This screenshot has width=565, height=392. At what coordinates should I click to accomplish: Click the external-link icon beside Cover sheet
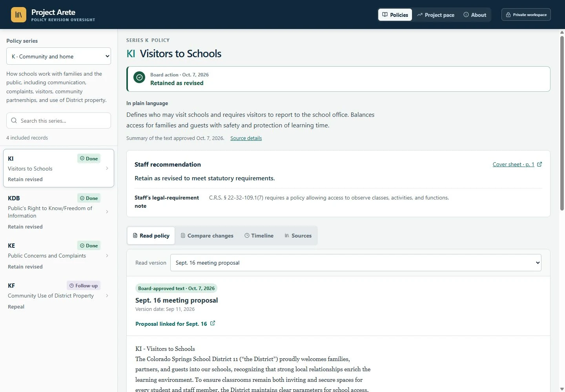pyautogui.click(x=539, y=164)
